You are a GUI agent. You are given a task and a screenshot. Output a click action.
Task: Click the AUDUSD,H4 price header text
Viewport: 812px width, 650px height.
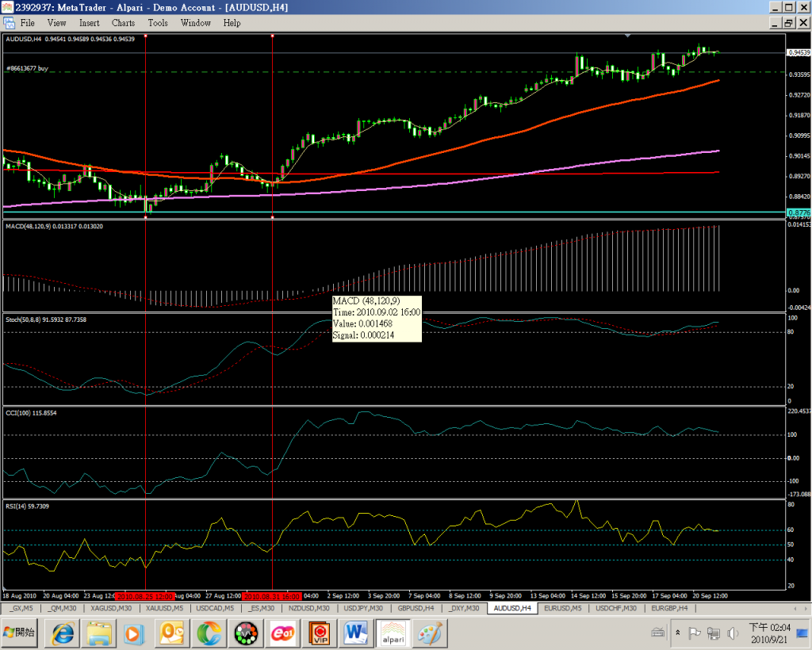click(70, 39)
